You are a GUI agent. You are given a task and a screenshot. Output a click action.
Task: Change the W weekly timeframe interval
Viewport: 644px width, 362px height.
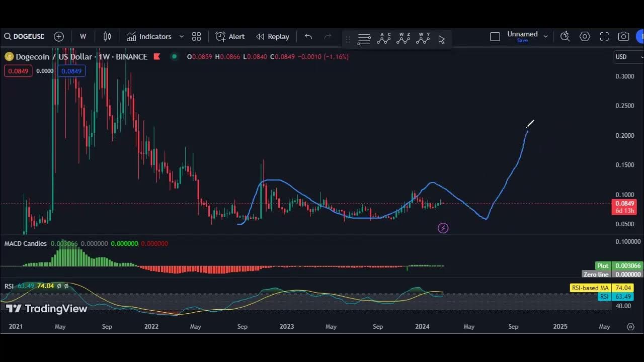[x=83, y=37]
